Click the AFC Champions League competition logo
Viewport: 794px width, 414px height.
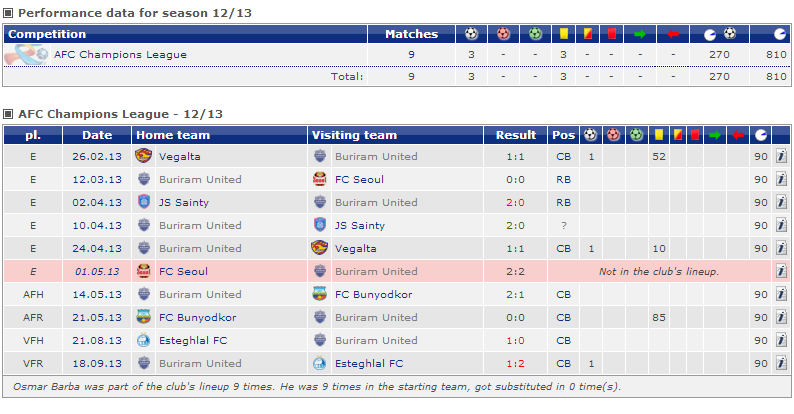pos(26,55)
